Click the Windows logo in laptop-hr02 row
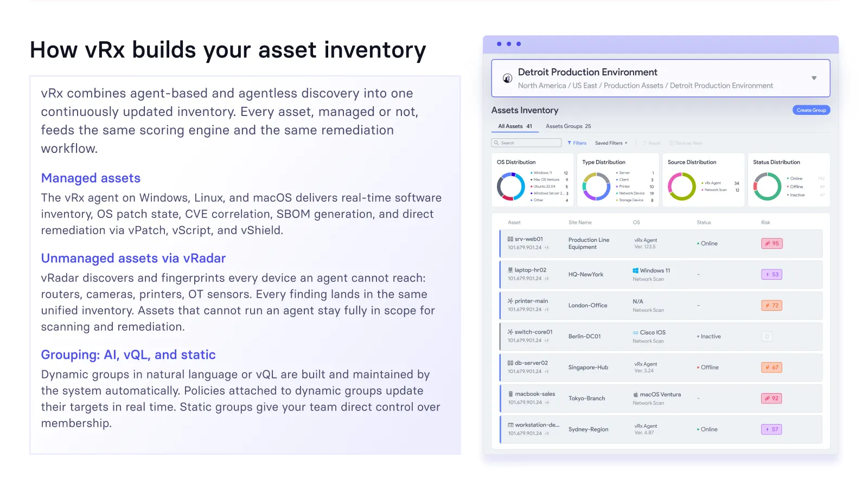The height and width of the screenshot is (488, 868). [x=635, y=271]
